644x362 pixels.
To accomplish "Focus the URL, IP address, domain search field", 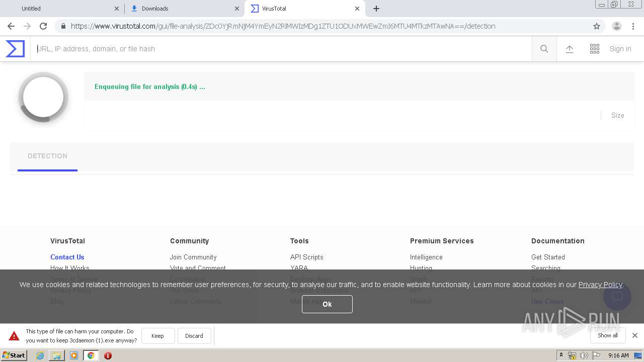I will coord(281,49).
